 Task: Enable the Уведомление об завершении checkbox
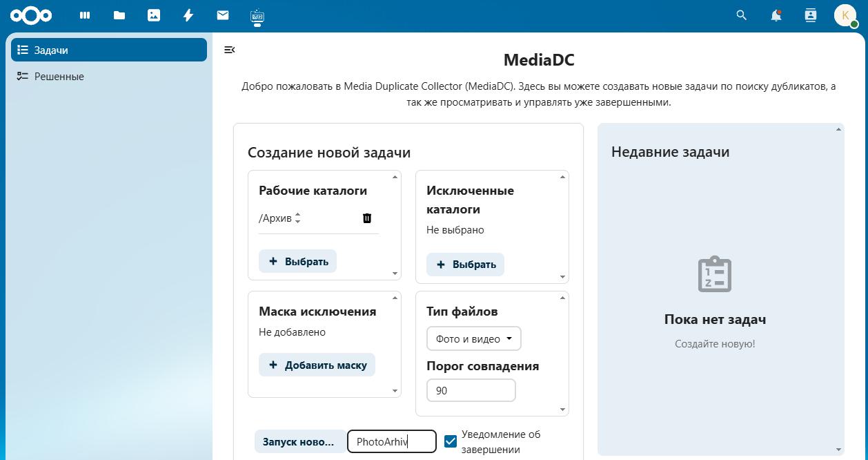[451, 441]
